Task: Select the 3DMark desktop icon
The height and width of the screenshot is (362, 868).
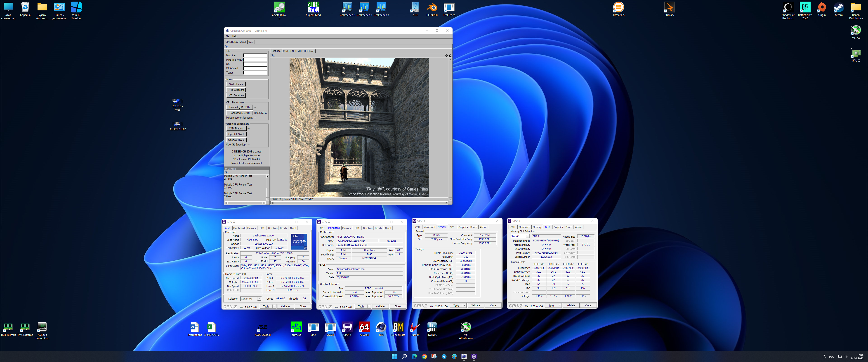Action: 669,9
